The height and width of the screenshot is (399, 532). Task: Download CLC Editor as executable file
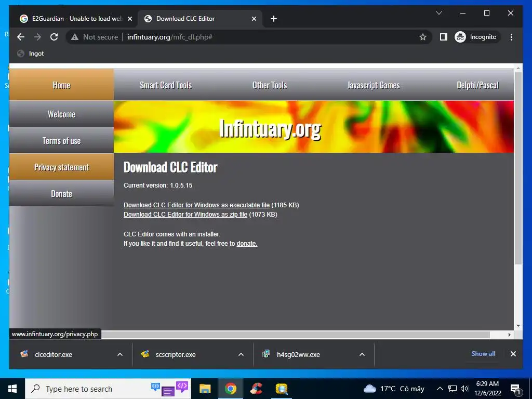196,205
